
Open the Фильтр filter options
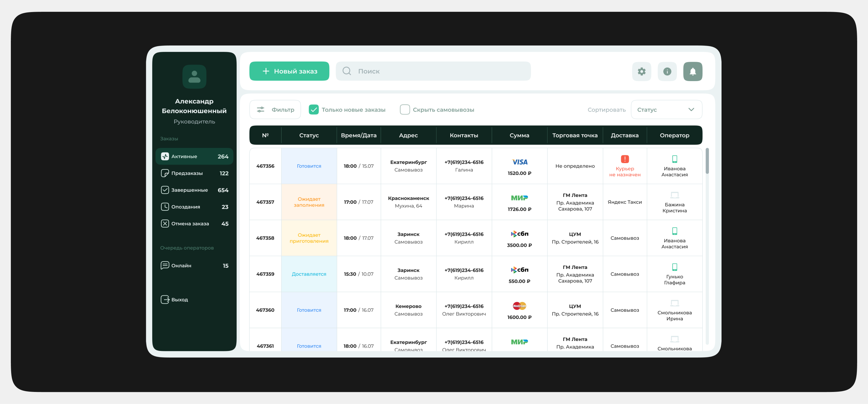[275, 109]
